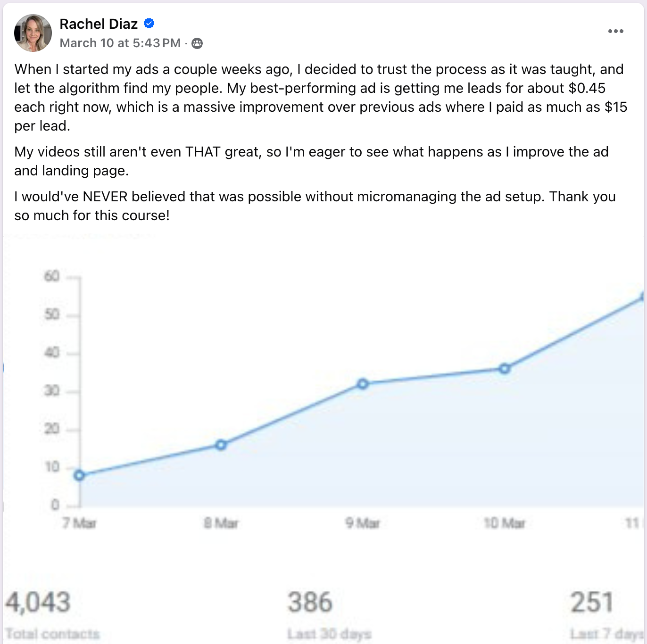The width and height of the screenshot is (647, 644).
Task: Click the 10 Mar x-axis label
Action: [504, 523]
